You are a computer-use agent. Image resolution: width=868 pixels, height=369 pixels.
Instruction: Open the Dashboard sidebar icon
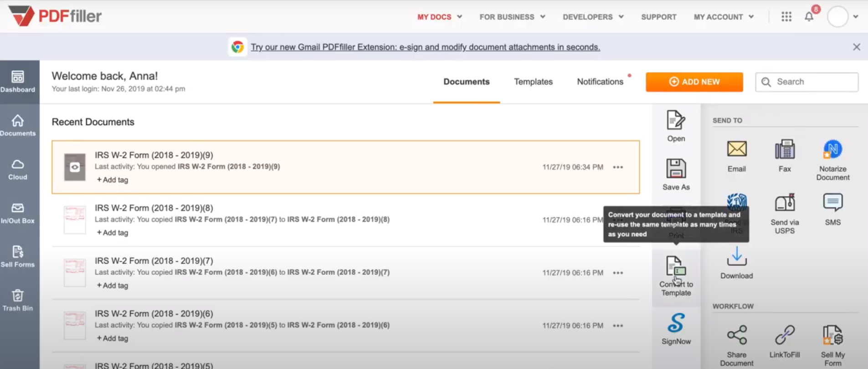[18, 82]
